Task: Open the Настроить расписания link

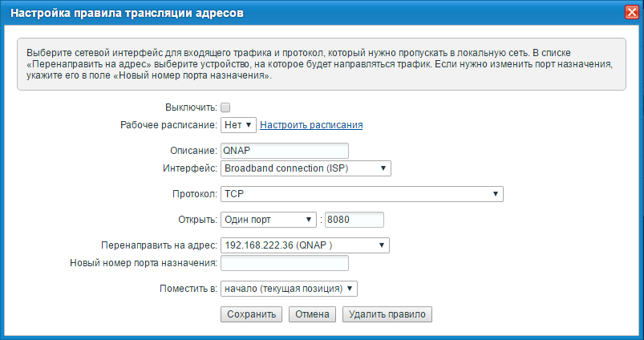Action: point(311,125)
